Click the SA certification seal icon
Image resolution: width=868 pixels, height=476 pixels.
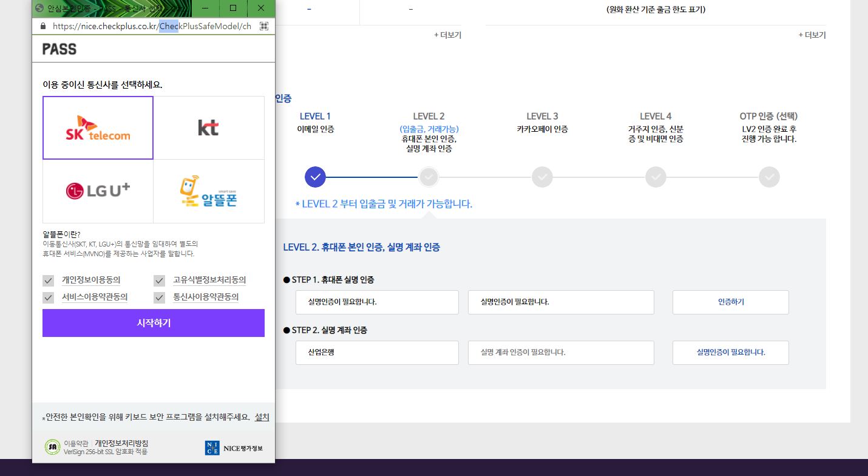(52, 447)
